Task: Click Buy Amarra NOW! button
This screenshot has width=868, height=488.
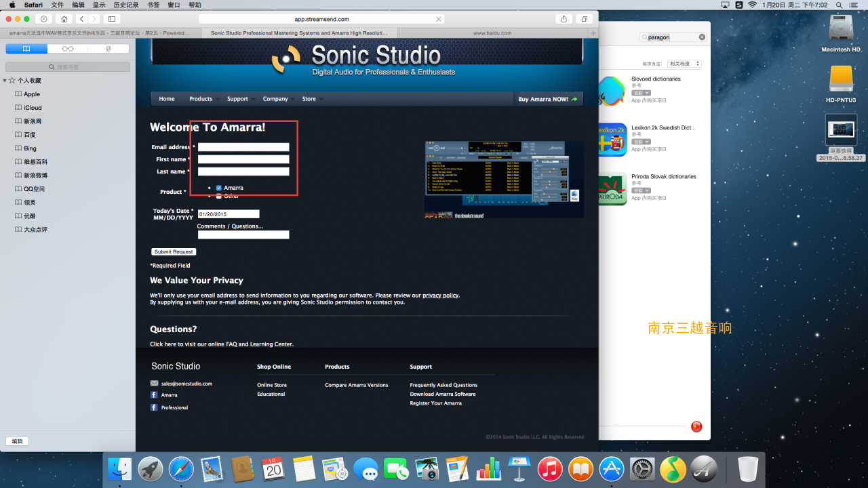Action: 548,99
